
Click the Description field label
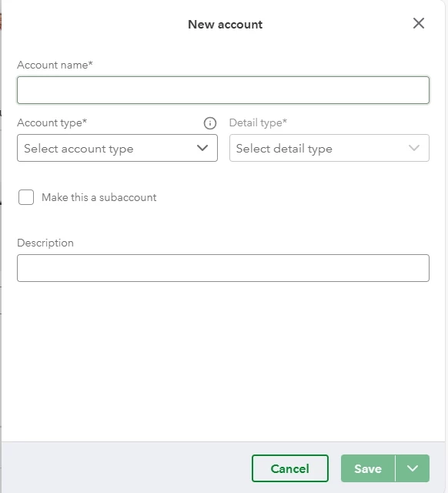point(45,243)
